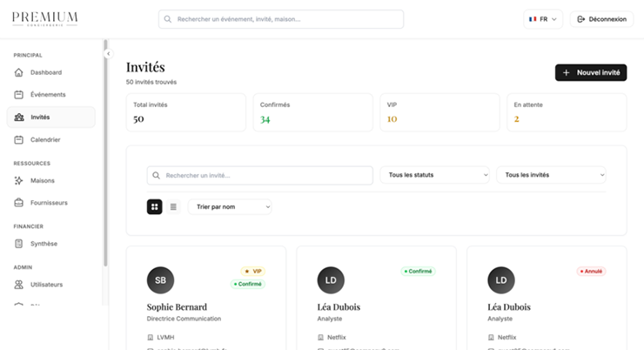The height and width of the screenshot is (350, 644).
Task: Open the FR language selector
Action: tap(543, 19)
